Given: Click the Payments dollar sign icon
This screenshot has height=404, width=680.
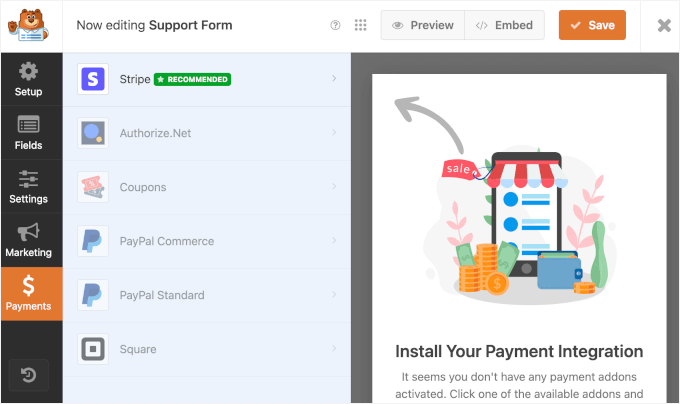Looking at the screenshot, I should (28, 286).
